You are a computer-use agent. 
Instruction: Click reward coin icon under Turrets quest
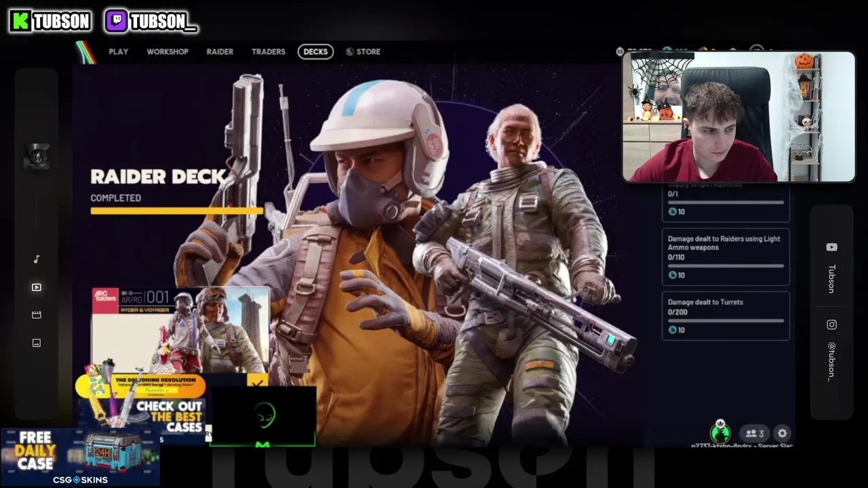click(x=673, y=330)
